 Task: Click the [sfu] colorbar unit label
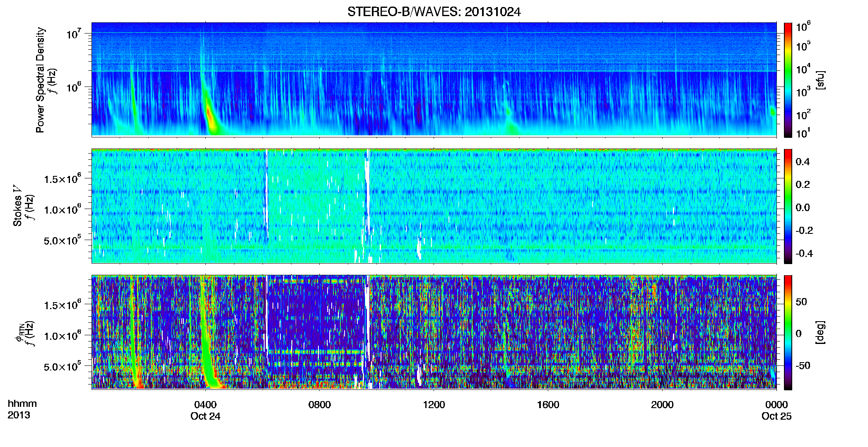point(820,80)
